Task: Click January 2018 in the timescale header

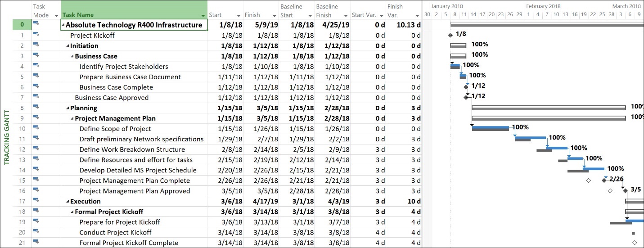Action: pos(446,6)
